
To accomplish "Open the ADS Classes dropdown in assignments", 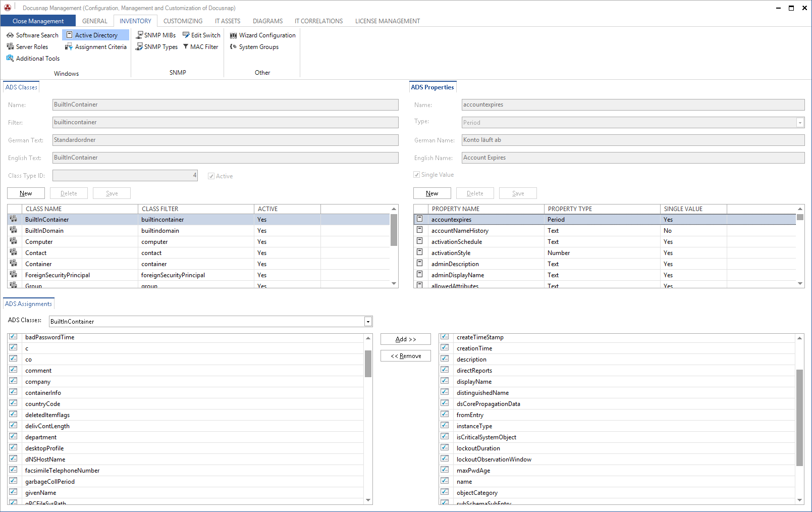I will pyautogui.click(x=368, y=322).
